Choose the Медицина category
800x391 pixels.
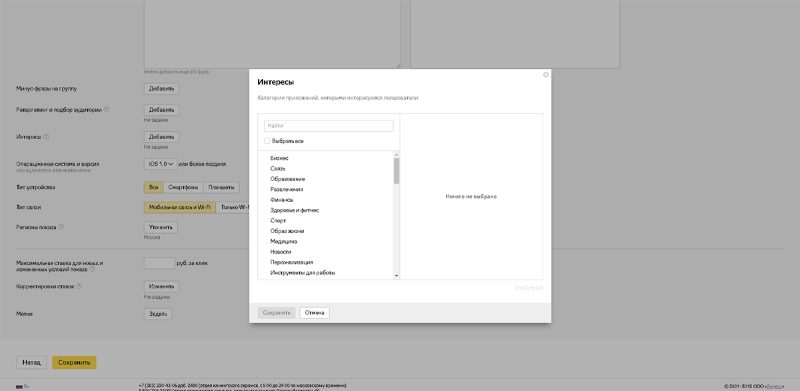[284, 241]
